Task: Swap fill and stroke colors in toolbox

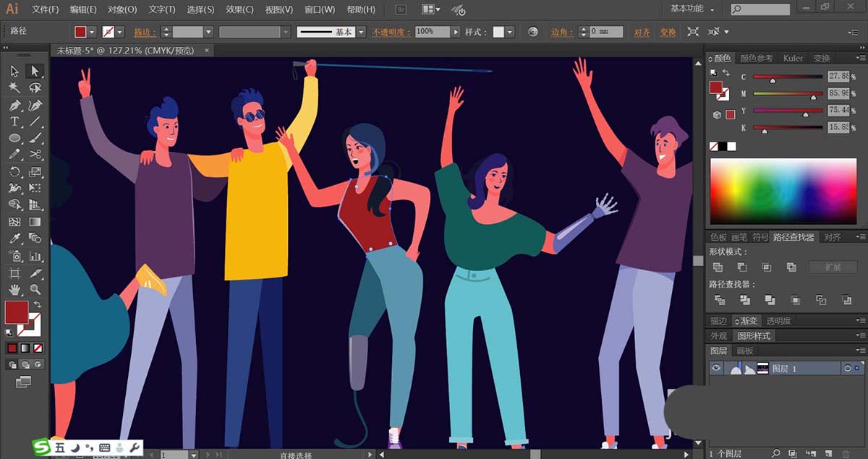Action: (37, 304)
